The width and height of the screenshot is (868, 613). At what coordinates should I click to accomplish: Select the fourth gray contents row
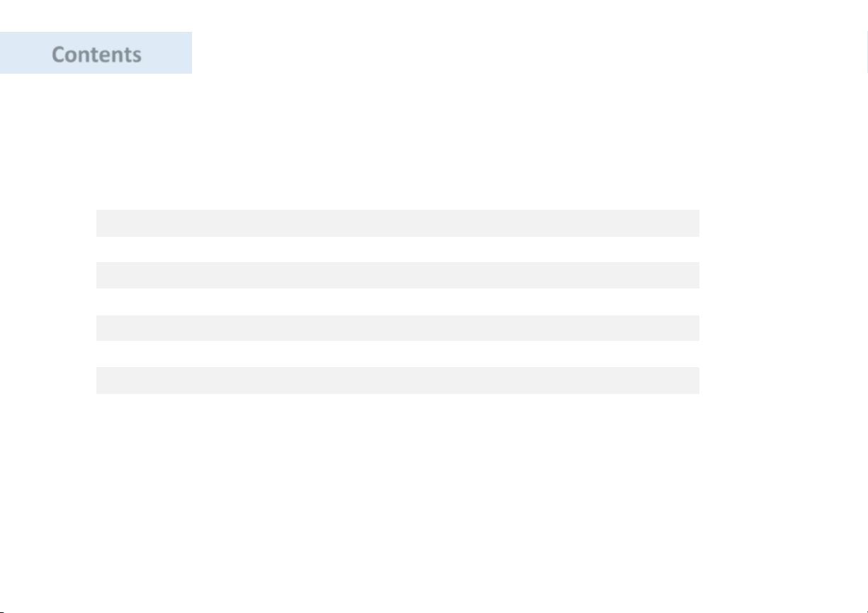coord(398,380)
